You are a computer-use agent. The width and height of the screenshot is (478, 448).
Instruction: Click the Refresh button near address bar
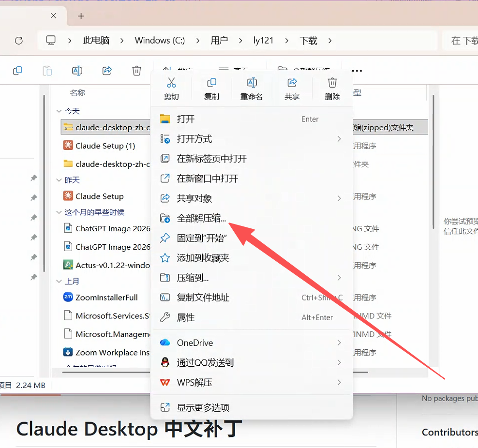pos(19,41)
